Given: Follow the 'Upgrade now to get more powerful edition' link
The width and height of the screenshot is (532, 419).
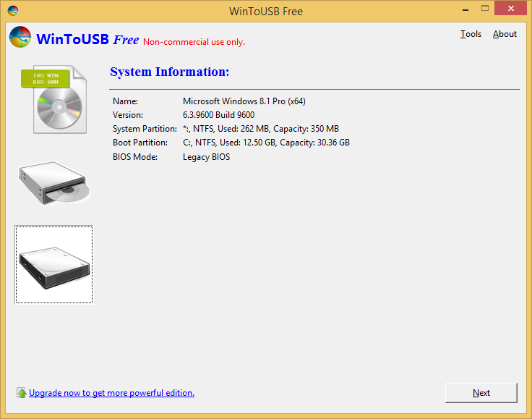Looking at the screenshot, I should click(x=111, y=393).
